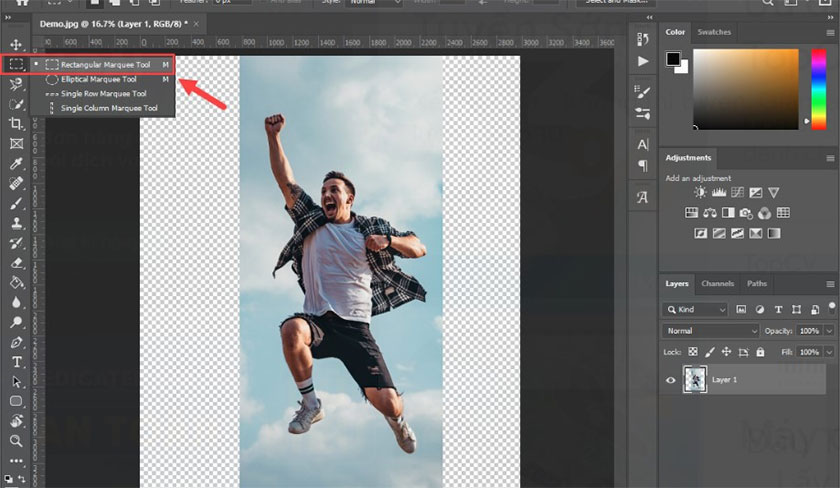Add a Vibrance adjustment
840x488 pixels.
pyautogui.click(x=774, y=192)
